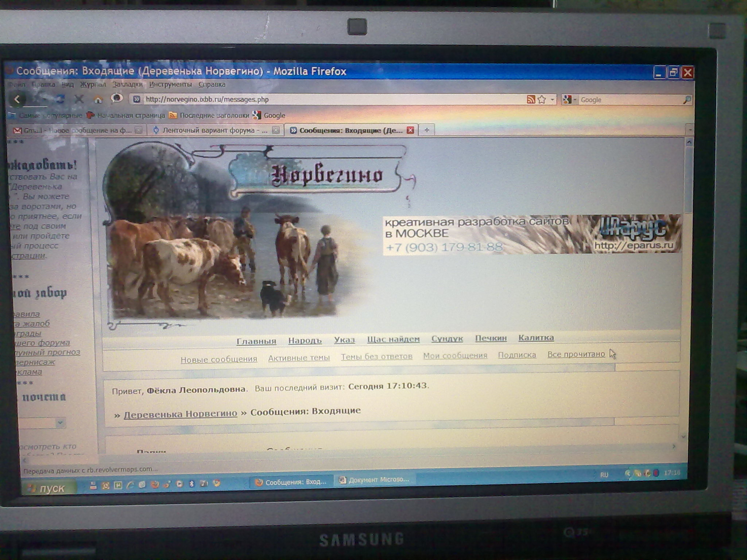Click the magnifier icon in the Google search box
Viewport: 747px width, 560px height.
point(686,100)
